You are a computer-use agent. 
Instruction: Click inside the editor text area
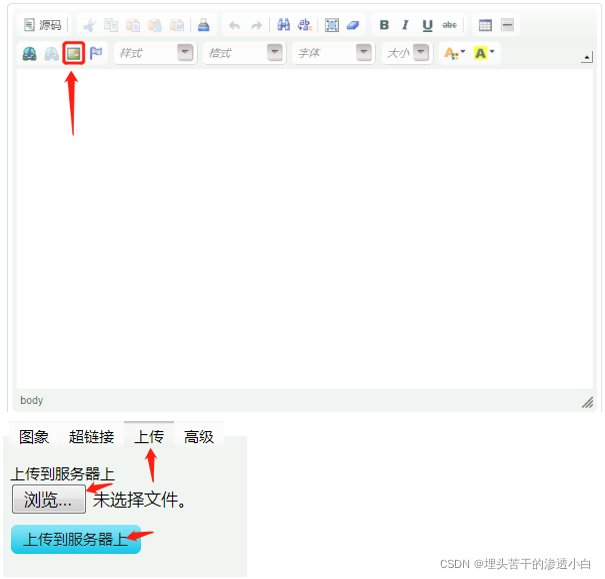coord(305,229)
